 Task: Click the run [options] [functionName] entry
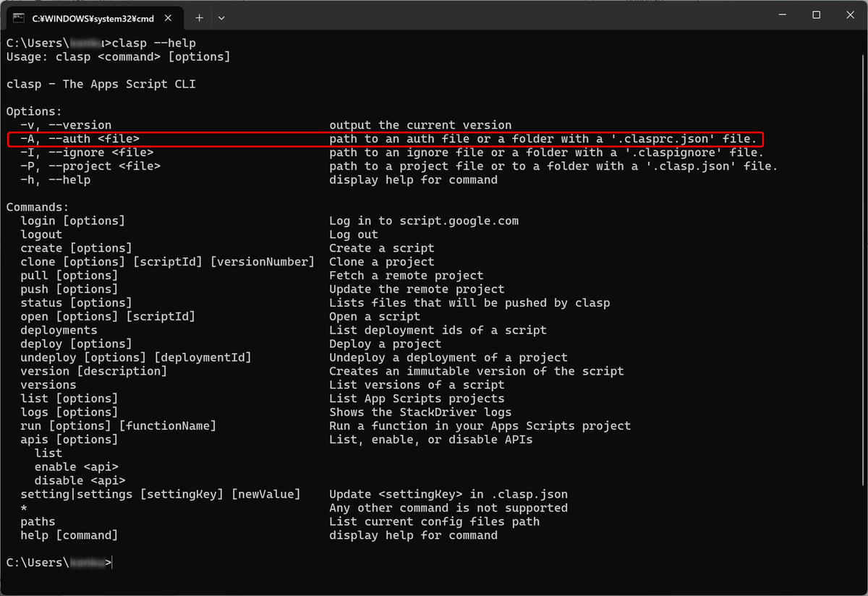tap(117, 425)
